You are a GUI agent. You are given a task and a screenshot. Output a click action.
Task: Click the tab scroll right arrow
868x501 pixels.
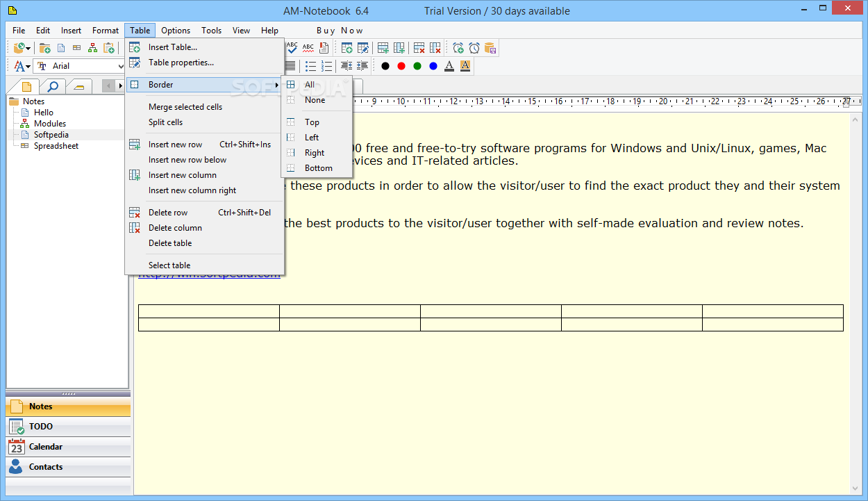[121, 86]
